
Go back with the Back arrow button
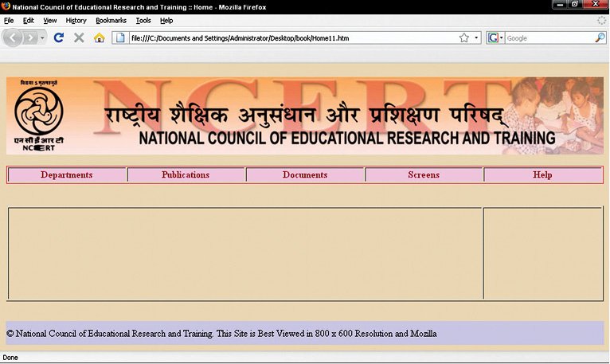click(13, 37)
